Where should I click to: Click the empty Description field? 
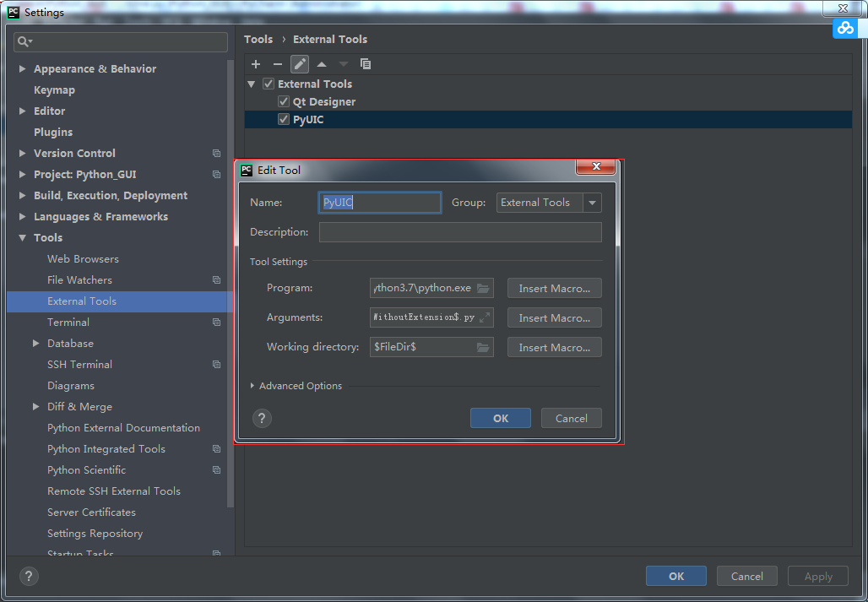pos(460,232)
